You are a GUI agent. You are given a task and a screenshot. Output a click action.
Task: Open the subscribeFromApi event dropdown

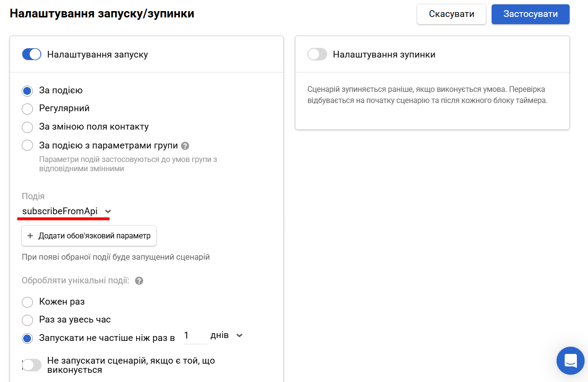tap(63, 211)
